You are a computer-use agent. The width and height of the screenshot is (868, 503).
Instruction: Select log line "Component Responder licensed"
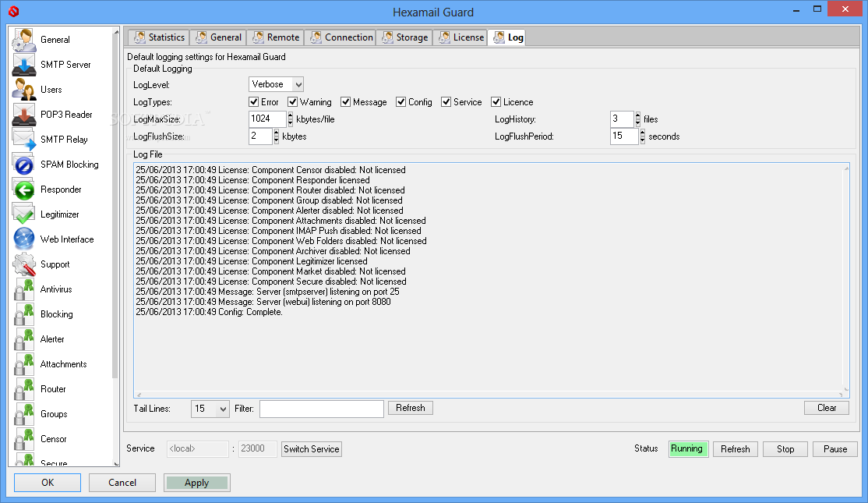point(252,180)
